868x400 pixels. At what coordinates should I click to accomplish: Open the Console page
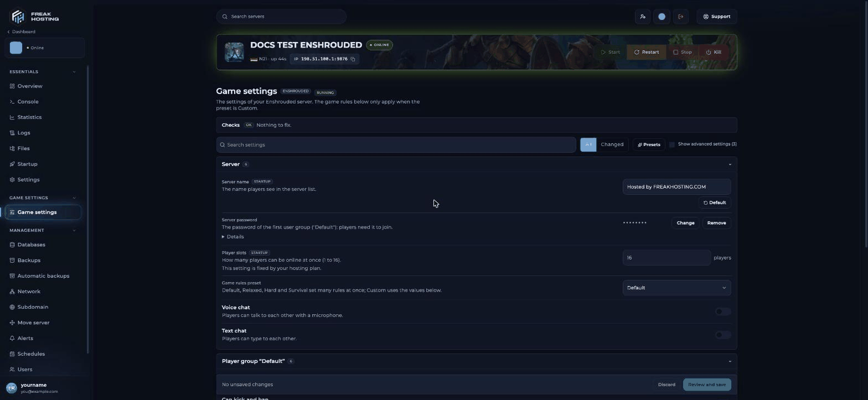point(28,102)
